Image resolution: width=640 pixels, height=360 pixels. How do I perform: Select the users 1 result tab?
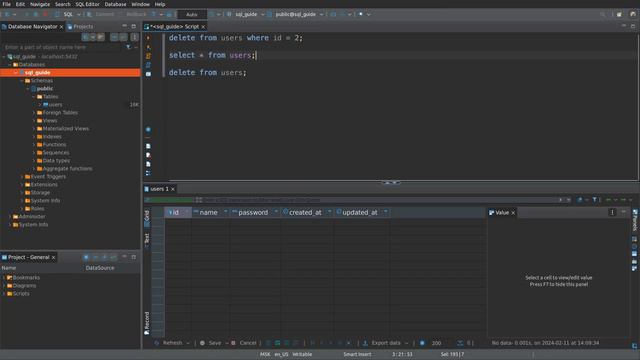point(159,189)
